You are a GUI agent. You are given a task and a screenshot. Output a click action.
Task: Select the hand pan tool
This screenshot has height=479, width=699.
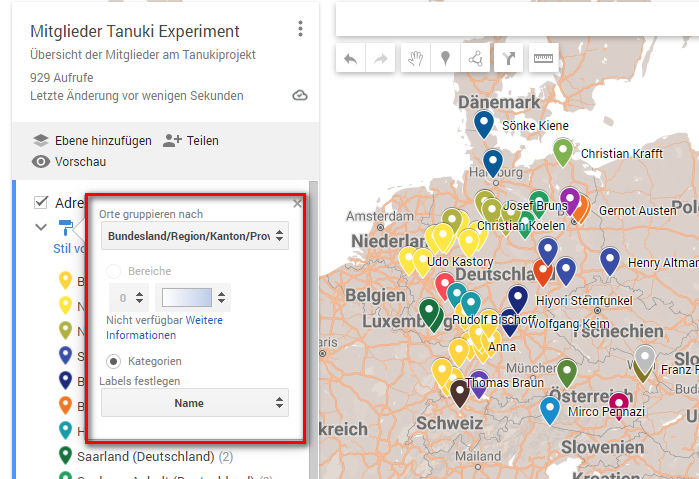(x=414, y=58)
